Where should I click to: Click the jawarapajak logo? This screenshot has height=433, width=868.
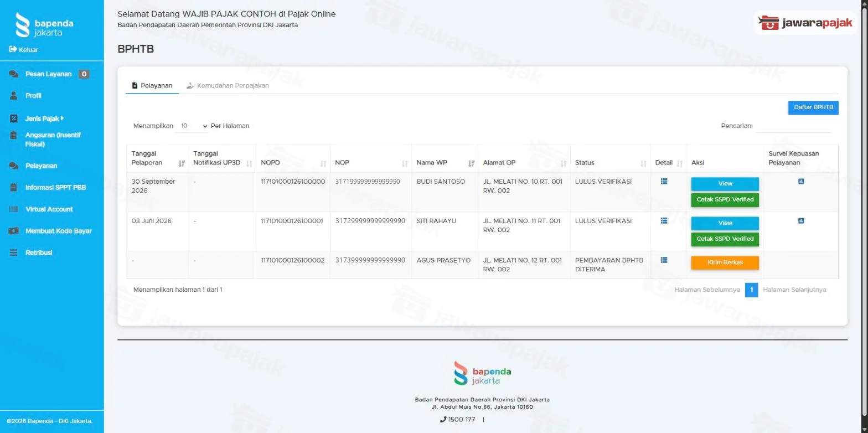pyautogui.click(x=805, y=23)
